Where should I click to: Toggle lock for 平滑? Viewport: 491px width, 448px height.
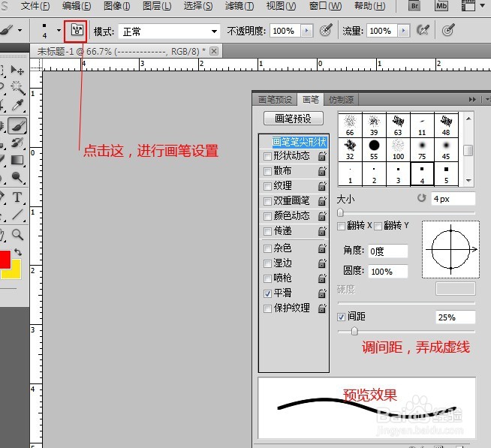322,293
